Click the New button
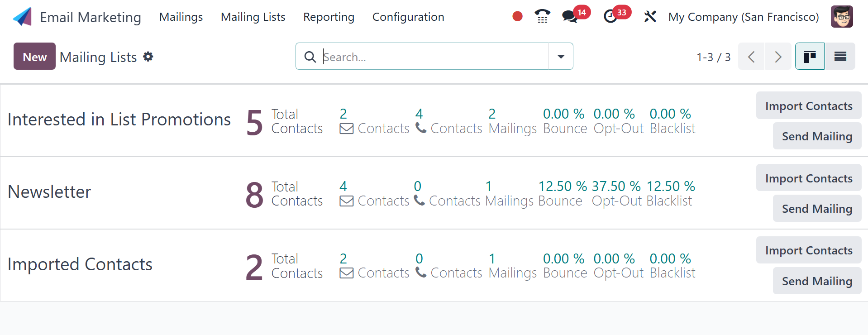Screen dimensions: 868x335 34,57
